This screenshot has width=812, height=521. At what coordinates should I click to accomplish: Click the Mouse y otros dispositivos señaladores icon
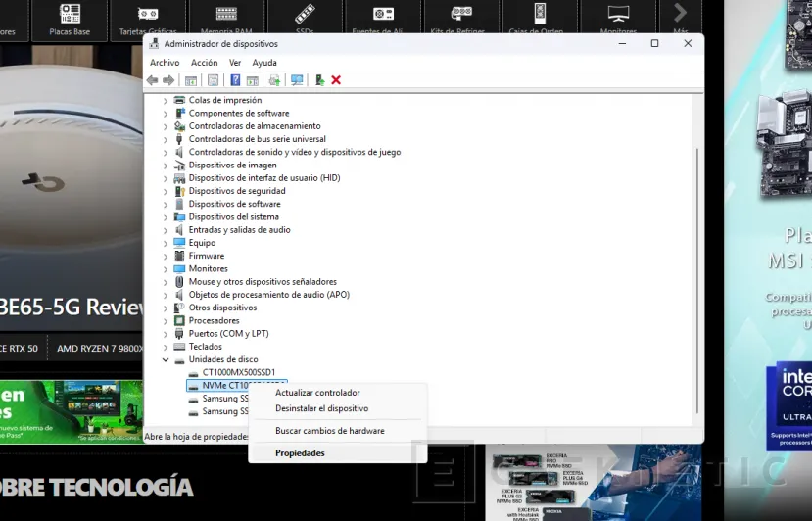click(x=179, y=282)
